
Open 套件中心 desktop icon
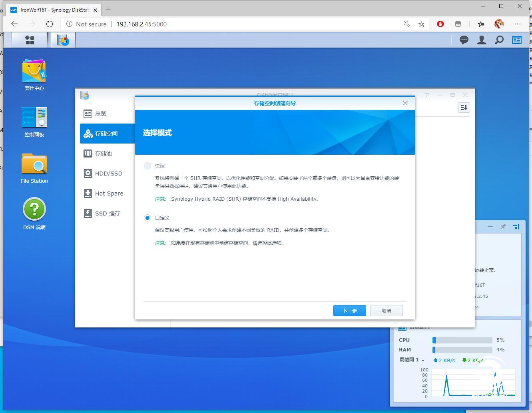pos(34,75)
